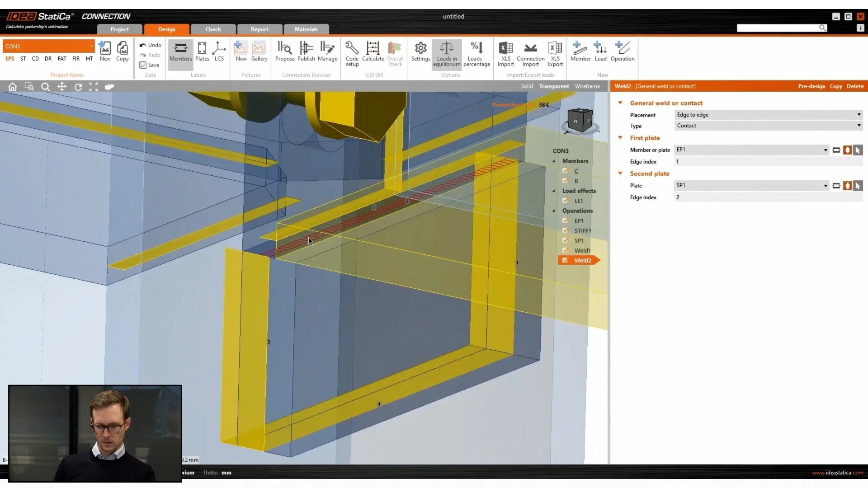Open the Code setup tool

[352, 52]
